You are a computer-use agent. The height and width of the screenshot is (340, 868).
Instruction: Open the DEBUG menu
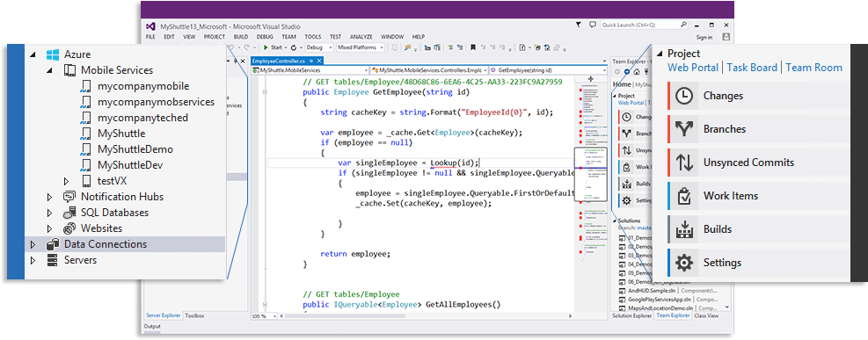265,37
